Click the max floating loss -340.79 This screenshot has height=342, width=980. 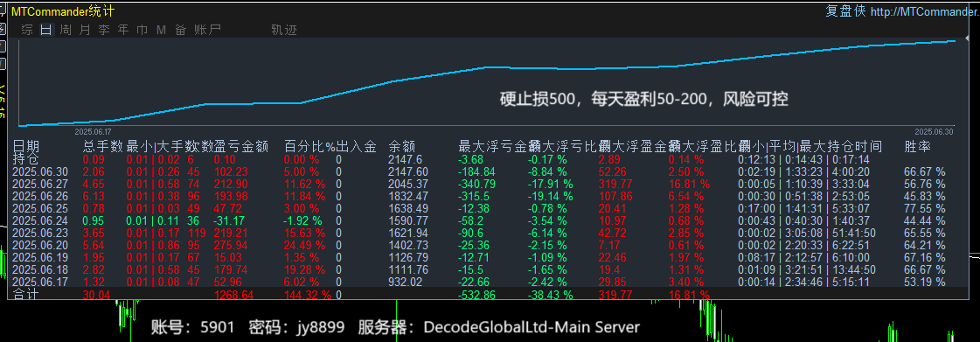(x=476, y=184)
